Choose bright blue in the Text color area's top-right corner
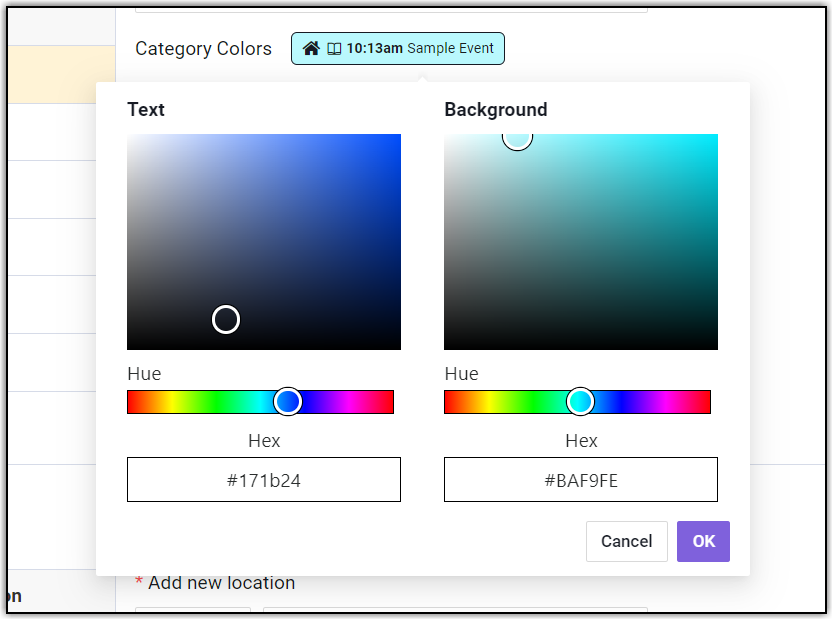Image resolution: width=833 pixels, height=620 pixels. (x=397, y=138)
